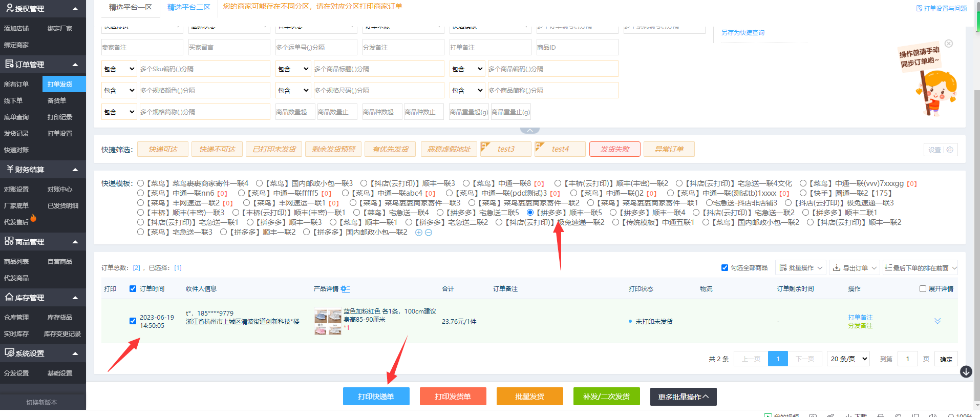Expand order row with double chevron icon
This screenshot has height=417, width=980.
tap(937, 321)
